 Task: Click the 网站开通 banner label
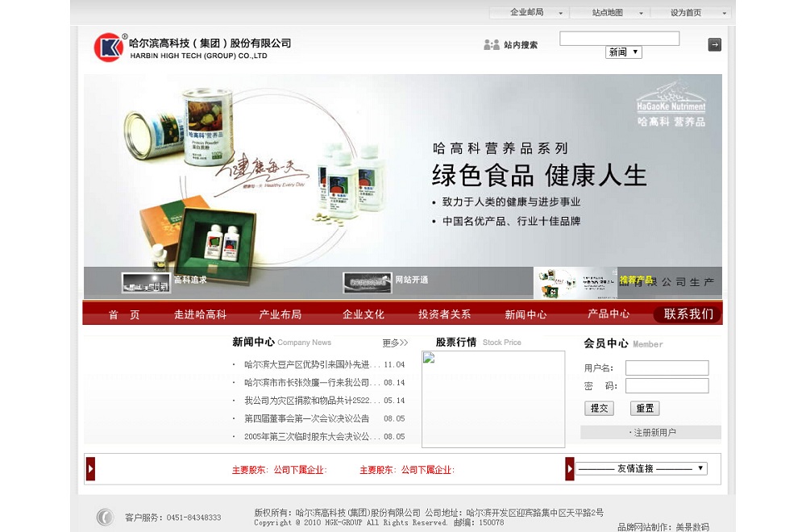click(411, 280)
